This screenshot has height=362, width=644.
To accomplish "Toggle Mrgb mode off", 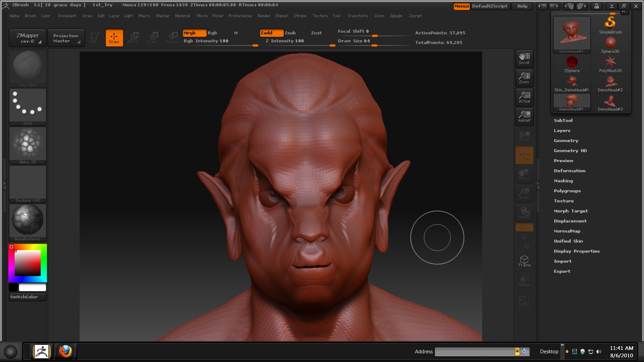I will [194, 33].
